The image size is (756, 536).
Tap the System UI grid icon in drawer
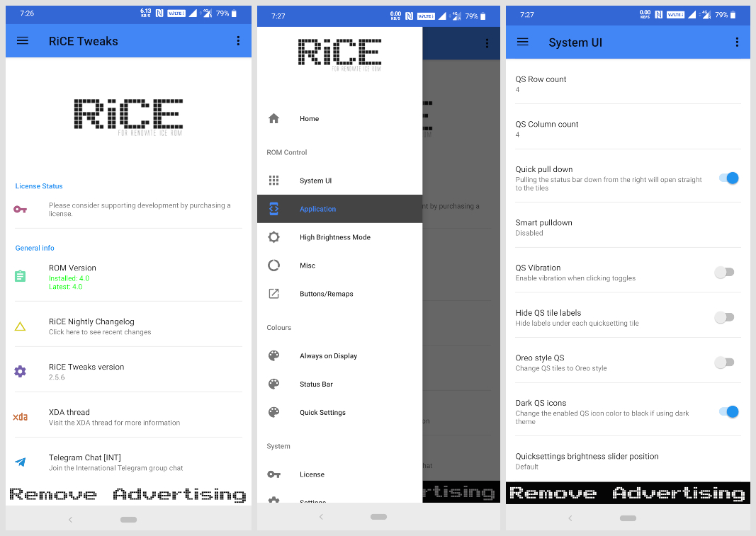(274, 181)
